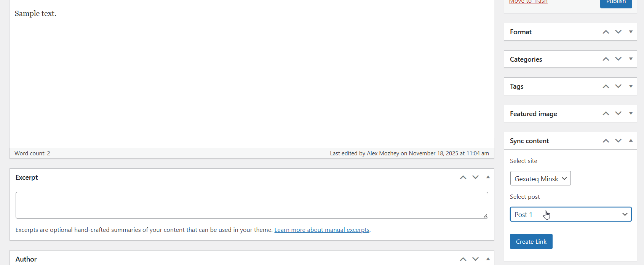This screenshot has height=265, width=644.
Task: Move the Excerpt panel down
Action: pyautogui.click(x=476, y=177)
